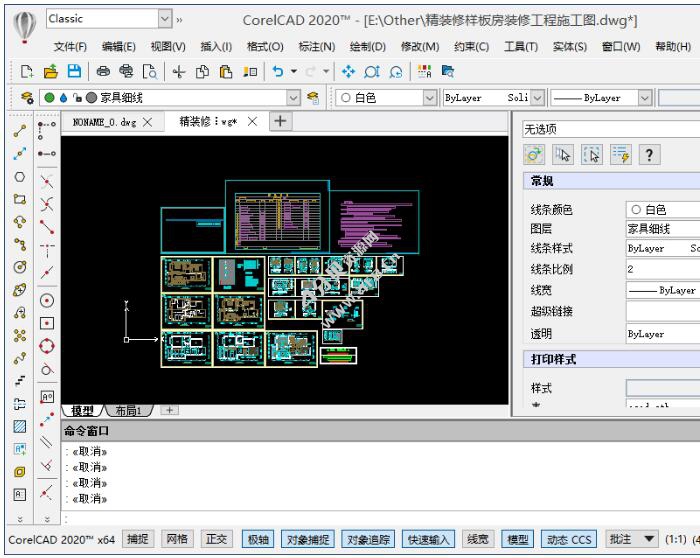This screenshot has height=558, width=700.
Task: Switch to the 布局1 layout tab
Action: (x=128, y=410)
